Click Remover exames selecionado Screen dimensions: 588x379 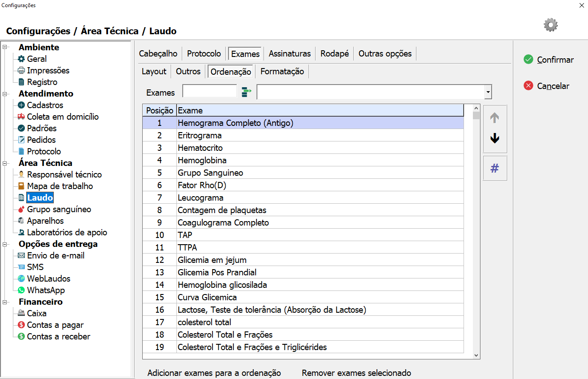pyautogui.click(x=356, y=373)
